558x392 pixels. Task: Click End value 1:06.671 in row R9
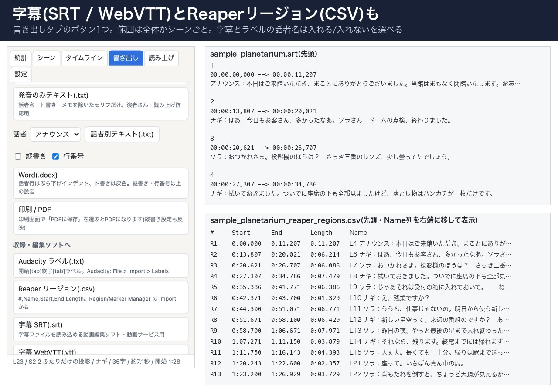click(x=286, y=331)
